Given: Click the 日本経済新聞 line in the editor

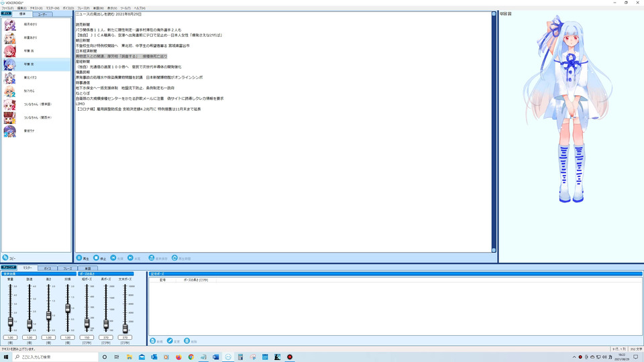Looking at the screenshot, I should point(87,51).
